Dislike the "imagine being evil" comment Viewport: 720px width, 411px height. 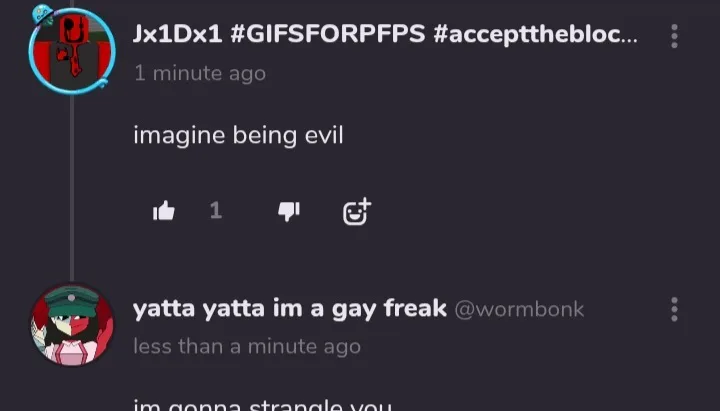tap(289, 211)
